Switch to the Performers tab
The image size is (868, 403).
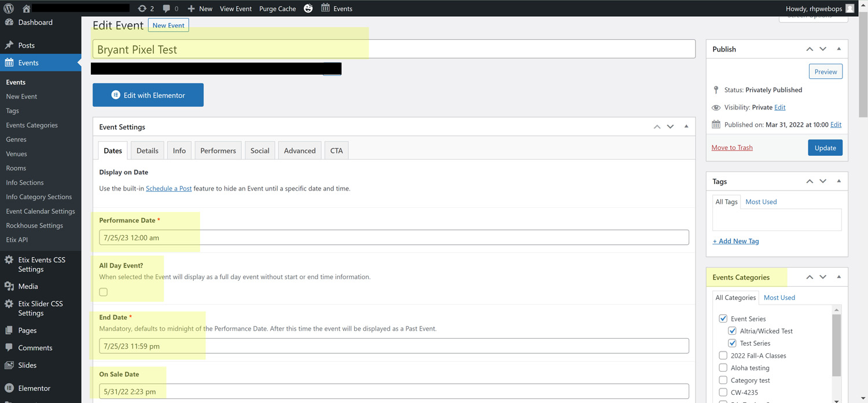coord(218,151)
